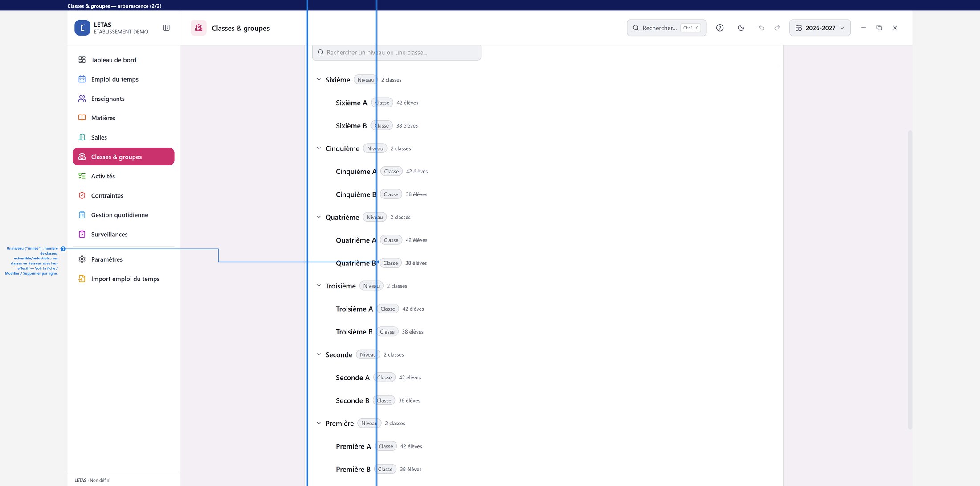
Task: Click the Paramètres gear icon
Action: (x=82, y=259)
